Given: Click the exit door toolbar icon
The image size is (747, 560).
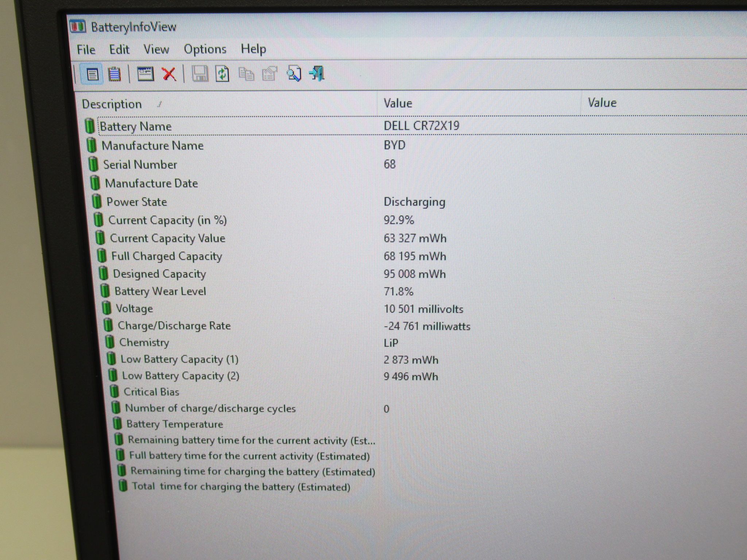Looking at the screenshot, I should point(317,73).
